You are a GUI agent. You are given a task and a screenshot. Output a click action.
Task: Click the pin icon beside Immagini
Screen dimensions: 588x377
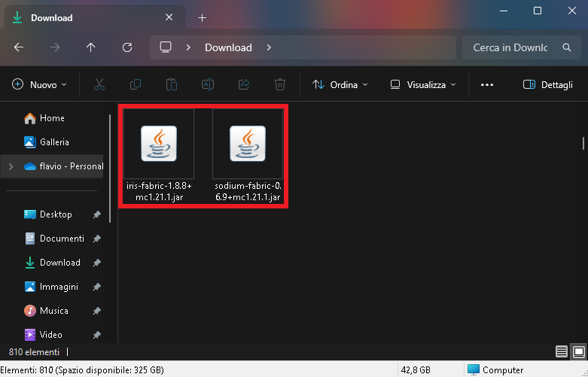pos(97,287)
